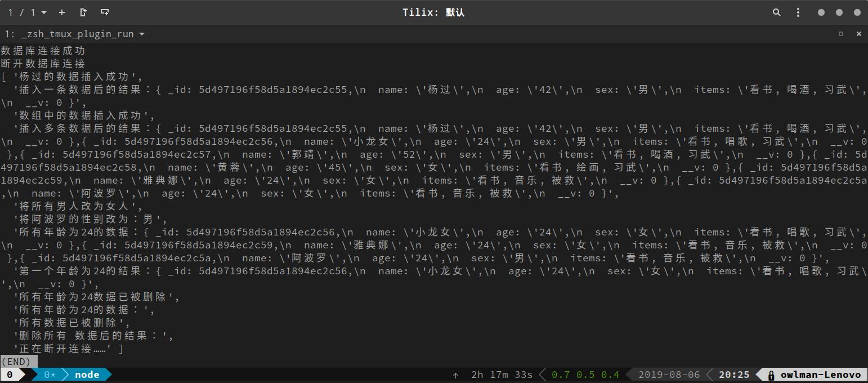This screenshot has height=383, width=868.
Task: Expand the Tilix: 默认 title area
Action: tap(433, 12)
